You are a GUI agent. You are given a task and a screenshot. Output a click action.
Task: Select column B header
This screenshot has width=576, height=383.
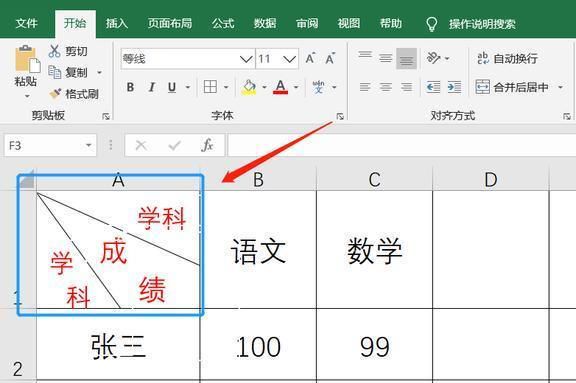click(x=258, y=180)
